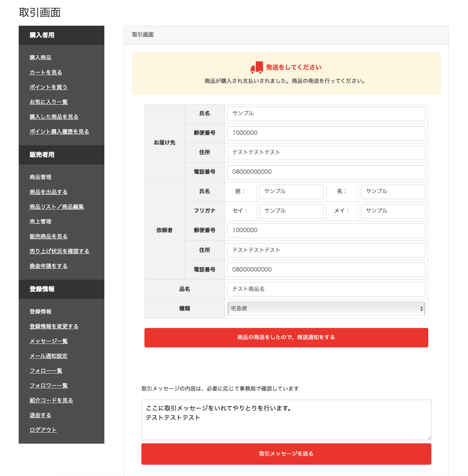The width and height of the screenshot is (468, 476).
Task: Send the transaction message with the red button
Action: 286,454
